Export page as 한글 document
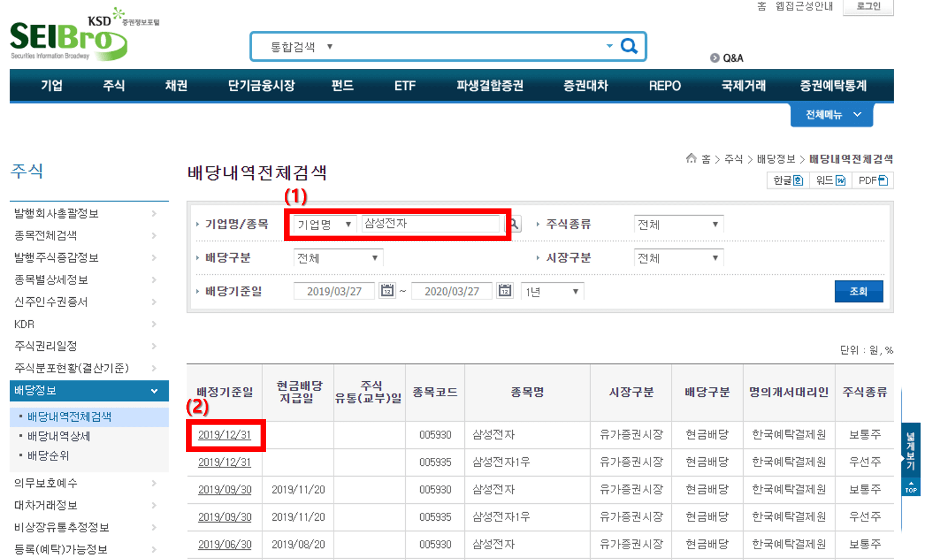The image size is (925, 560). pos(788,181)
